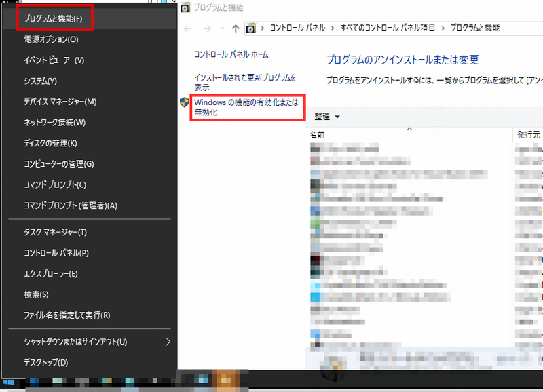The width and height of the screenshot is (543, 392).
Task: Go up one level with up arrow
Action: coord(236,28)
